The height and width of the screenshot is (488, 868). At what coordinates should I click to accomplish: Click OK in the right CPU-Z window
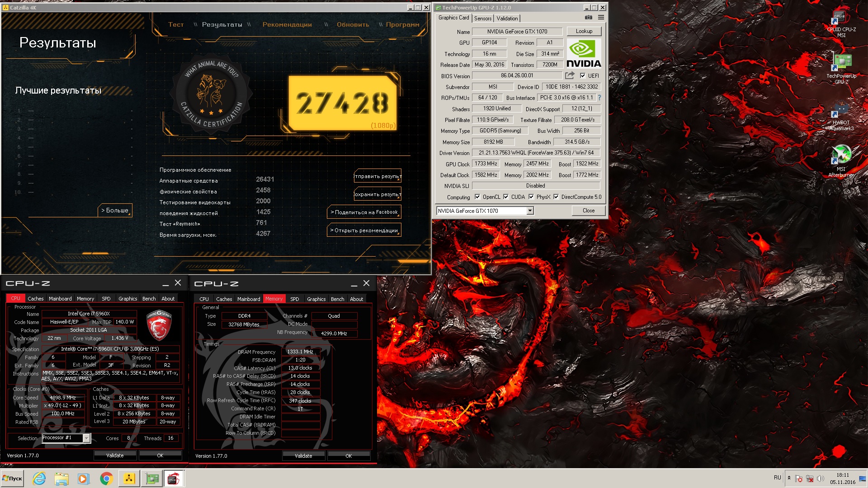(349, 456)
